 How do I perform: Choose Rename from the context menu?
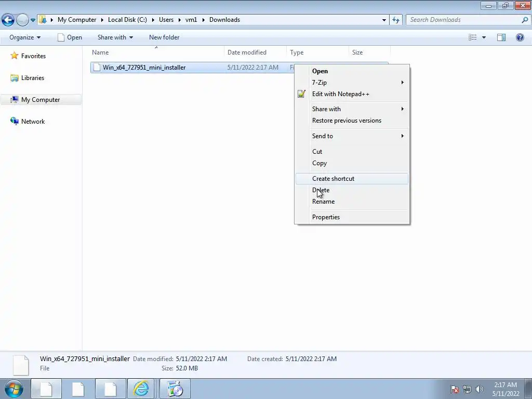pos(352,202)
